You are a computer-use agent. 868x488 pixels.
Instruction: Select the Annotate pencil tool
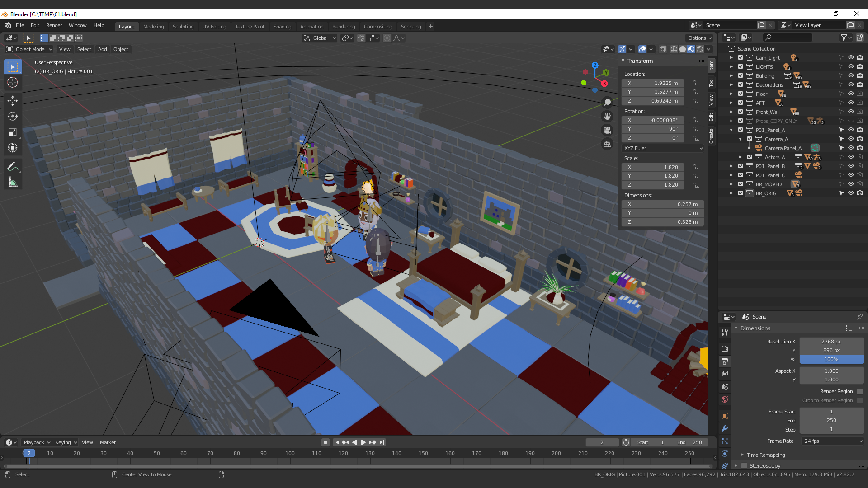coord(13,166)
